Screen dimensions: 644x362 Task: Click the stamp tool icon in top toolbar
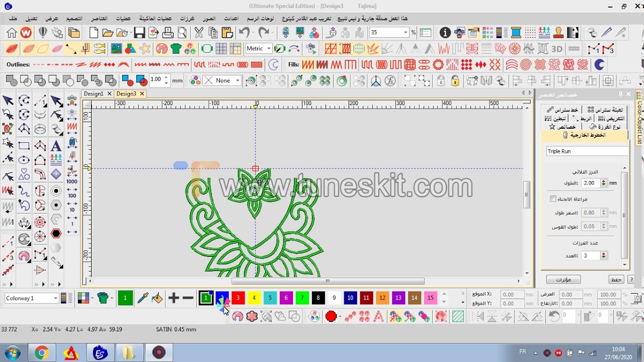click(x=558, y=33)
